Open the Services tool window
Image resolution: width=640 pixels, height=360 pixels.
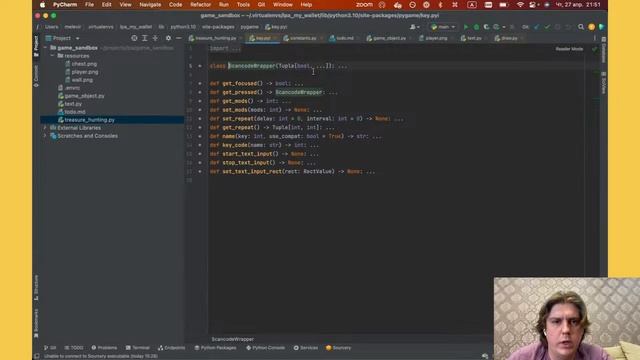(306, 348)
